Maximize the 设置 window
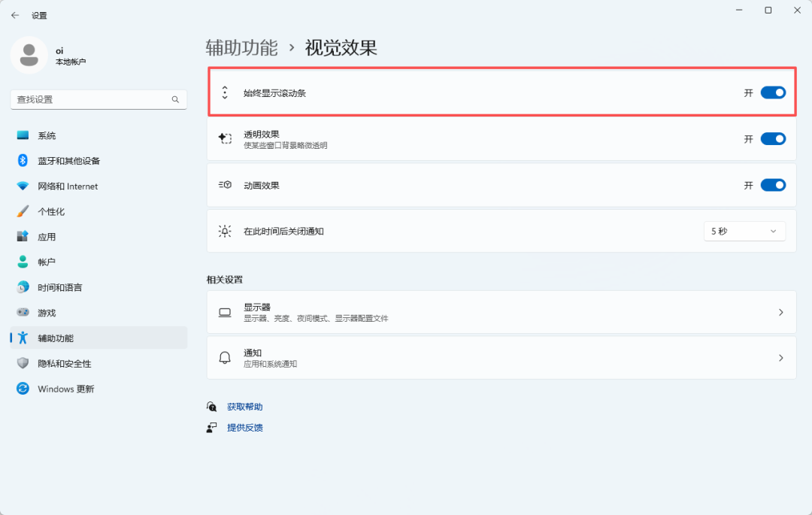This screenshot has width=812, height=515. point(768,11)
